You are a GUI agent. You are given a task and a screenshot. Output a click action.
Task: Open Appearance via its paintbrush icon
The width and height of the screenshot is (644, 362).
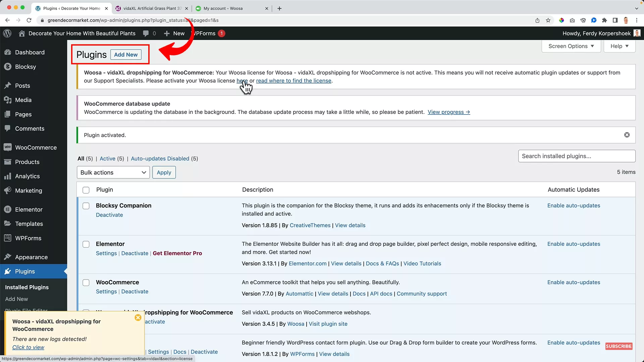[x=7, y=257]
